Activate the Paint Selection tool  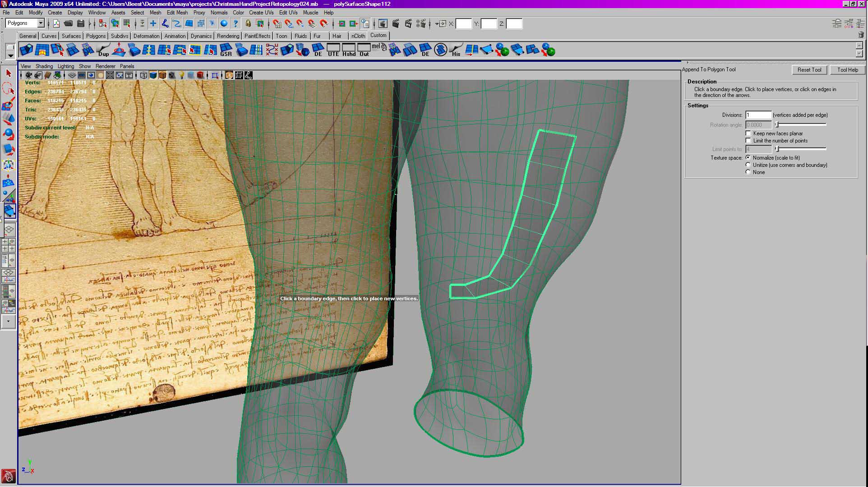(x=9, y=105)
